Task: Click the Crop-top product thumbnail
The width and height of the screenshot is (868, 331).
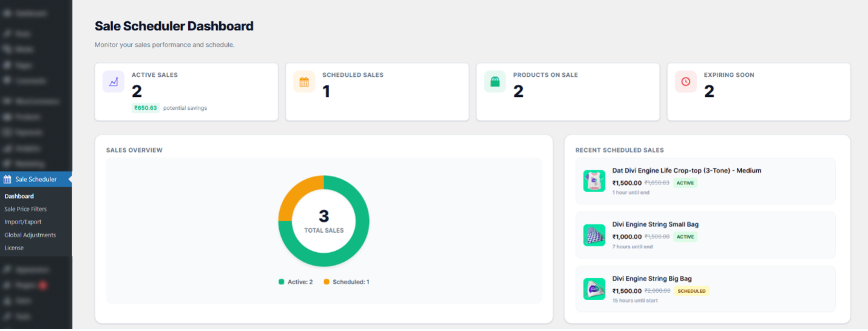Action: (x=594, y=181)
